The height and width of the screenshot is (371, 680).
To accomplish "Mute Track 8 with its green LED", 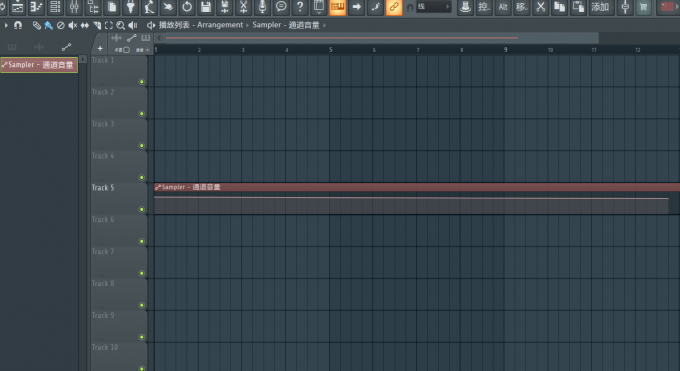I will click(141, 305).
